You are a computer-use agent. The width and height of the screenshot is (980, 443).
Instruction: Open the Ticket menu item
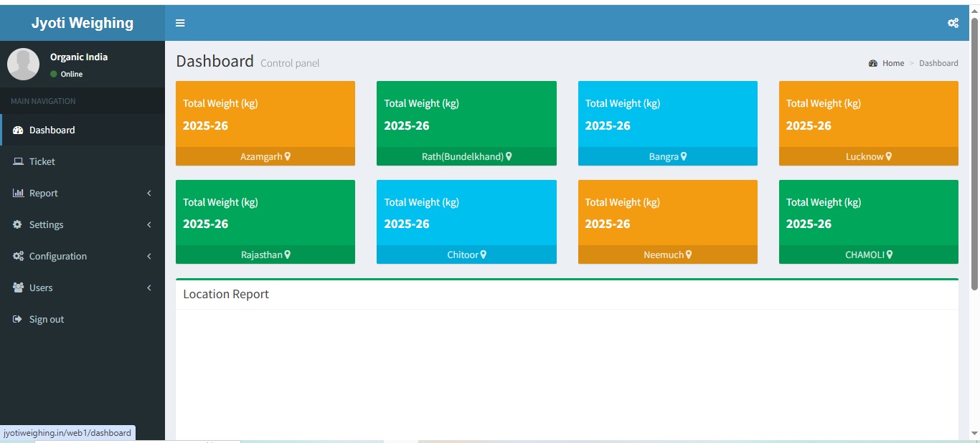[x=42, y=162]
